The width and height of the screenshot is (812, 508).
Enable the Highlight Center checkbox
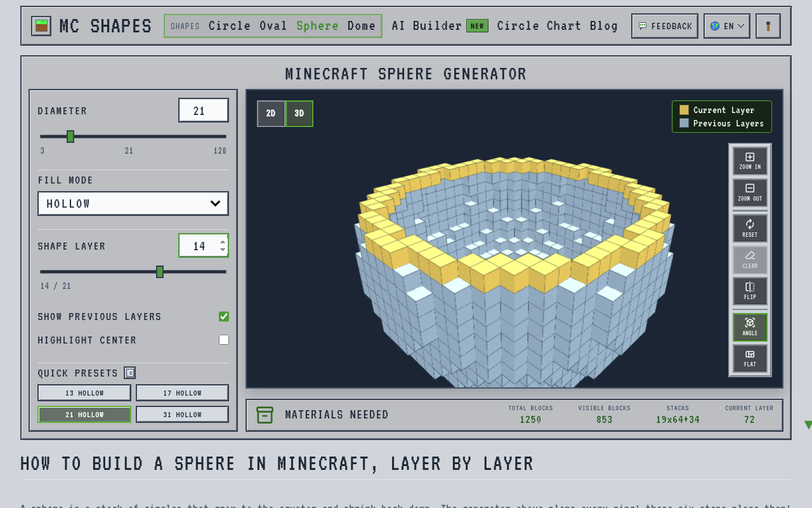point(224,340)
